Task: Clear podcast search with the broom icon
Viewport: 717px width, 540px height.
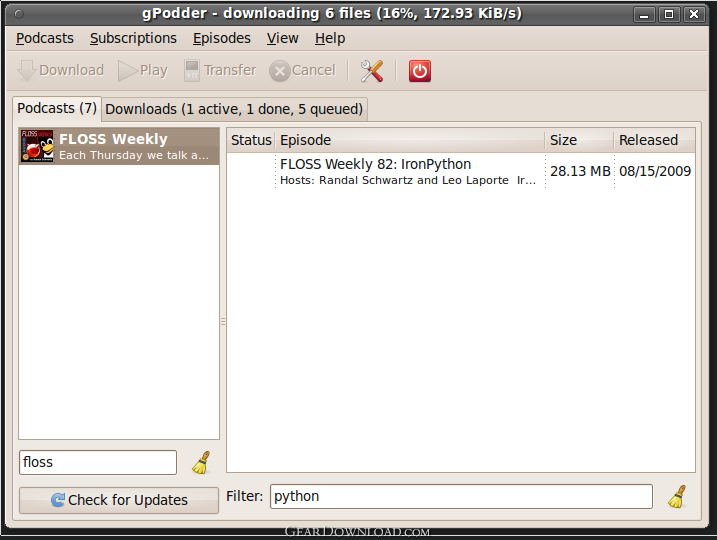Action: [x=201, y=463]
